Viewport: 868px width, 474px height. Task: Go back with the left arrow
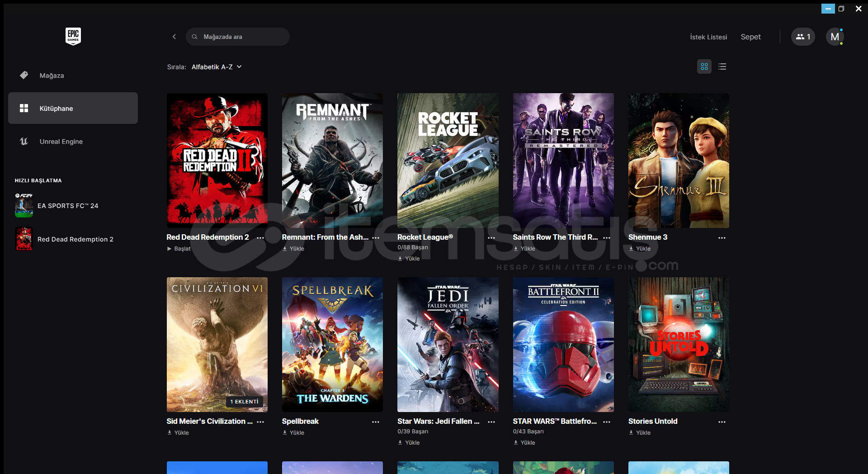point(174,37)
